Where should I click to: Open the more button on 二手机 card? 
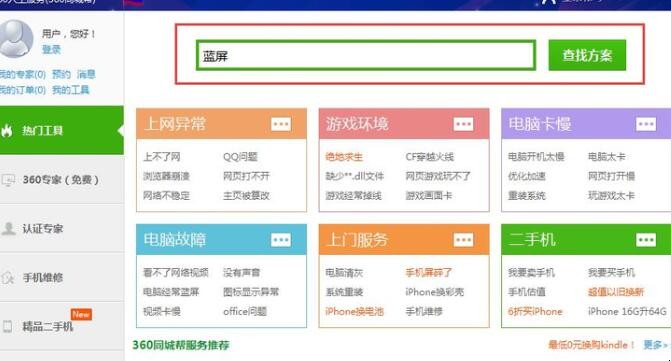[x=646, y=240]
